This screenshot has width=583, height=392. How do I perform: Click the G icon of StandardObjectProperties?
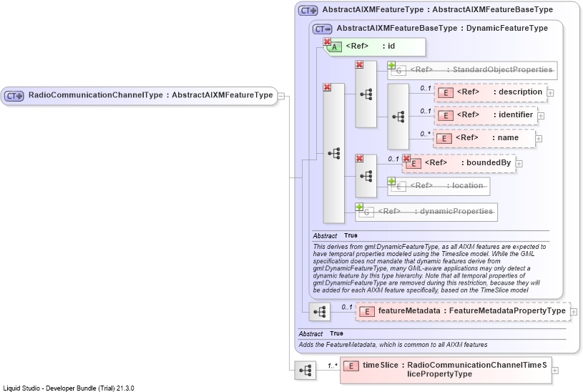click(x=399, y=70)
